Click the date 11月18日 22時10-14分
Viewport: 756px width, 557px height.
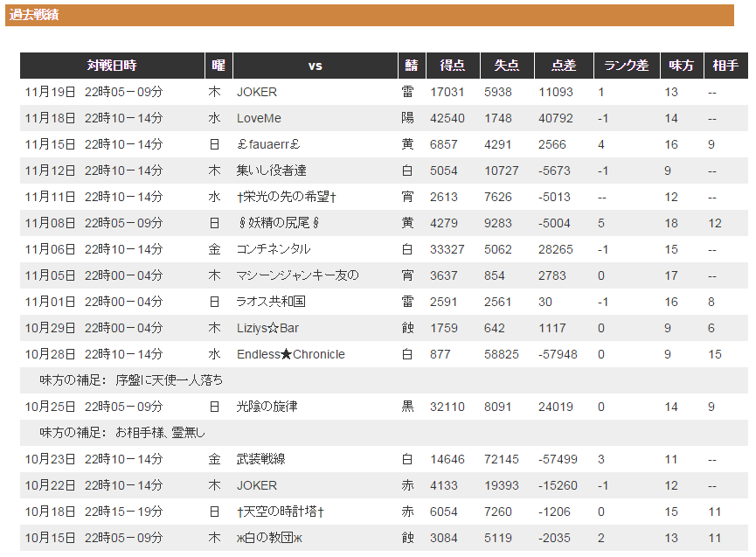(94, 118)
